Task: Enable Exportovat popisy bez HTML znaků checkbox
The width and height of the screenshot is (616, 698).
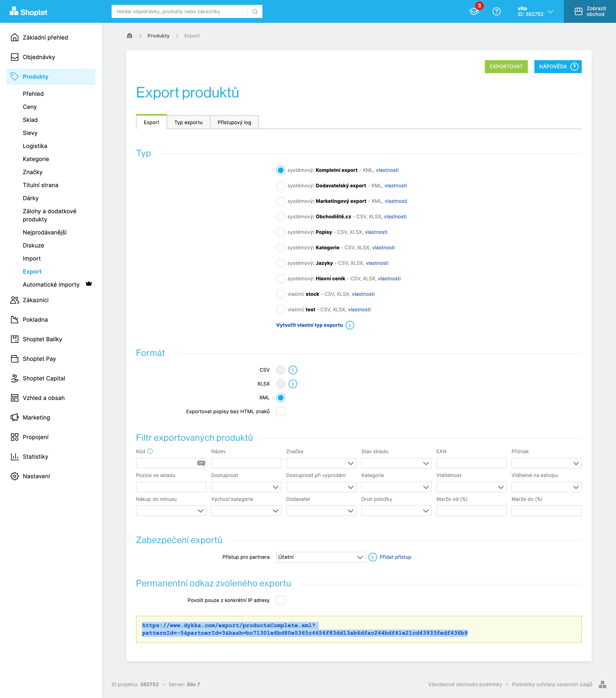Action: click(x=280, y=412)
